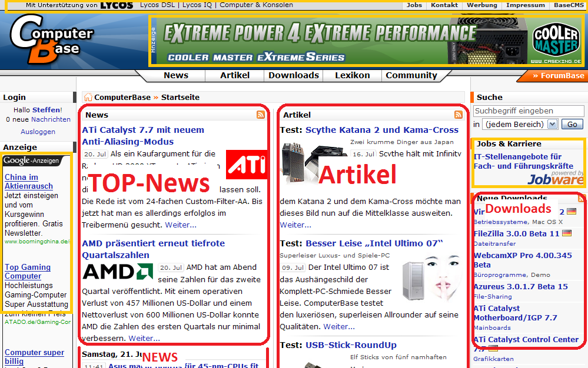Image resolution: width=588 pixels, height=368 pixels.
Task: Click the breadcrumb home house icon
Action: point(88,98)
